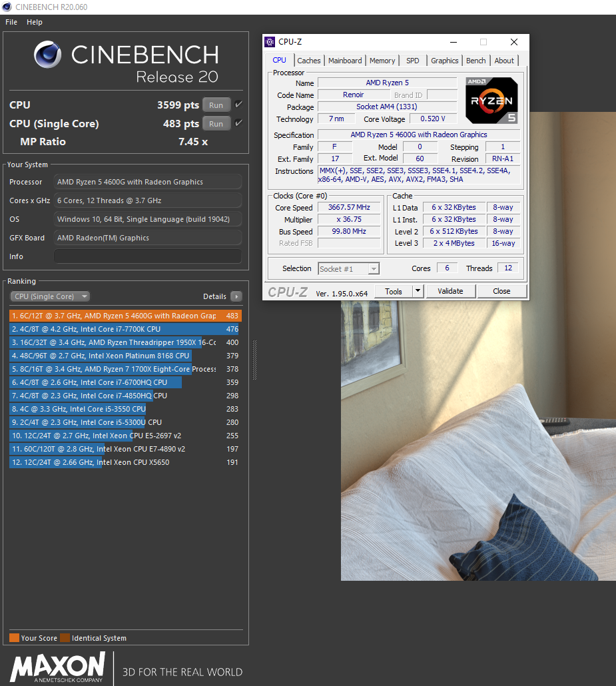This screenshot has width=616, height=686.
Task: Select ranking row 8 Core i5-3550
Action: pyautogui.click(x=125, y=409)
